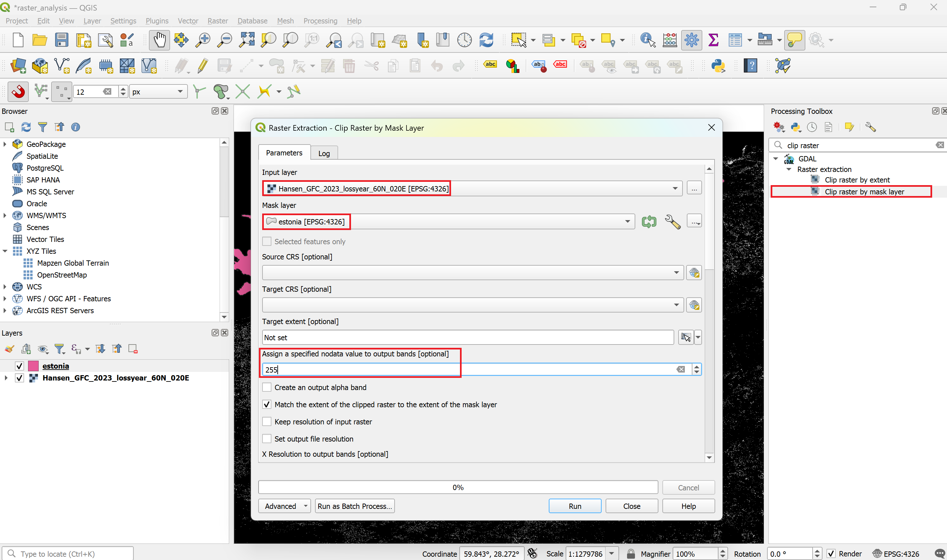The width and height of the screenshot is (947, 560).
Task: Open History clock icon in Processing Toolbox
Action: tap(812, 127)
